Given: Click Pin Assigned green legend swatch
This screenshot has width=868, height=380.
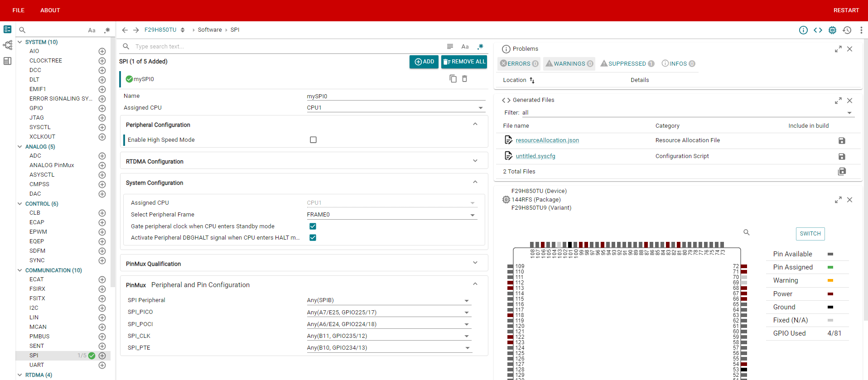Looking at the screenshot, I should pyautogui.click(x=830, y=268).
